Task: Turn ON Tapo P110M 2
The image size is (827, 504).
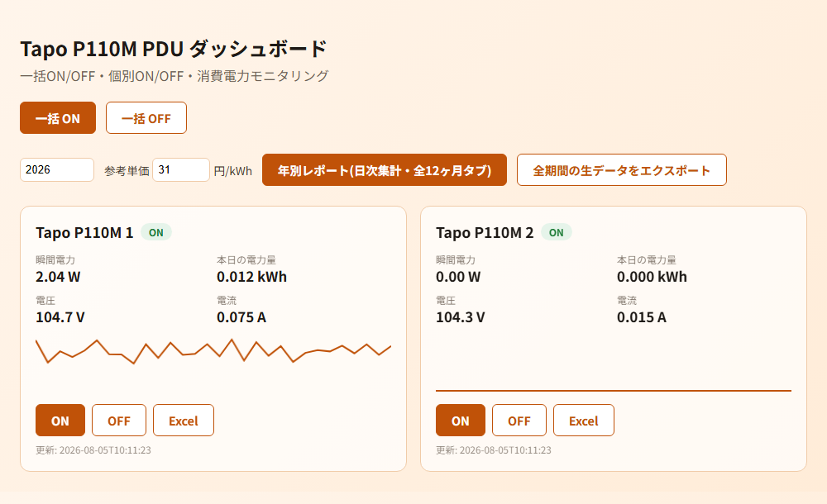Action: tap(461, 421)
